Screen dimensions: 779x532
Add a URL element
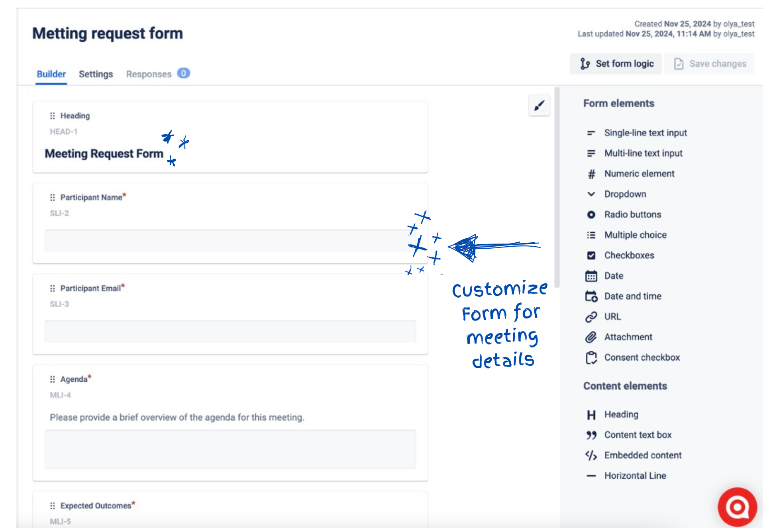pos(612,317)
